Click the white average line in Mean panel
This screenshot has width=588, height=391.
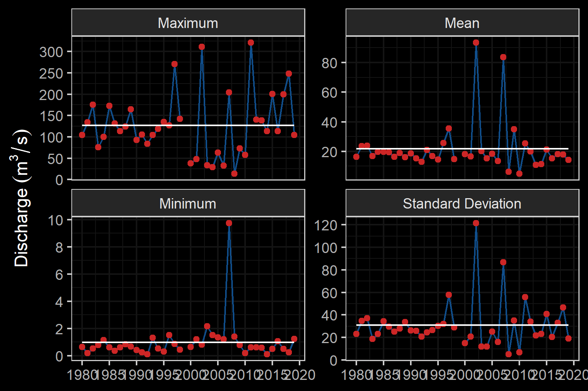(462, 149)
